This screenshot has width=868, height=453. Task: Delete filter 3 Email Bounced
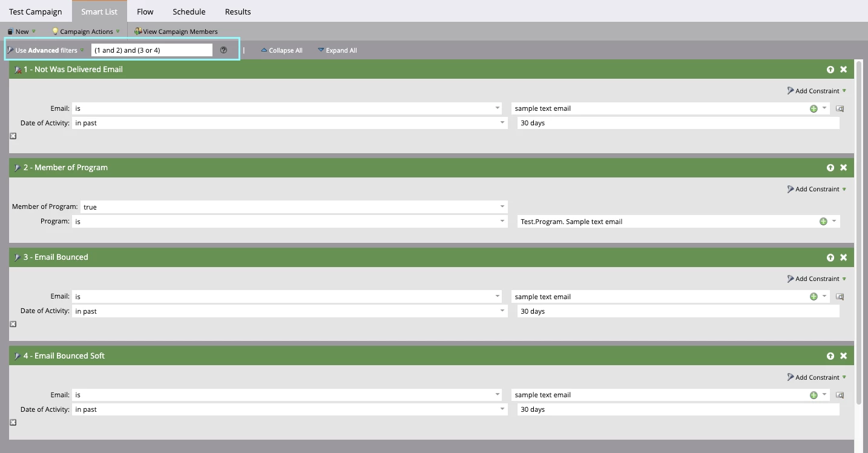pos(844,257)
